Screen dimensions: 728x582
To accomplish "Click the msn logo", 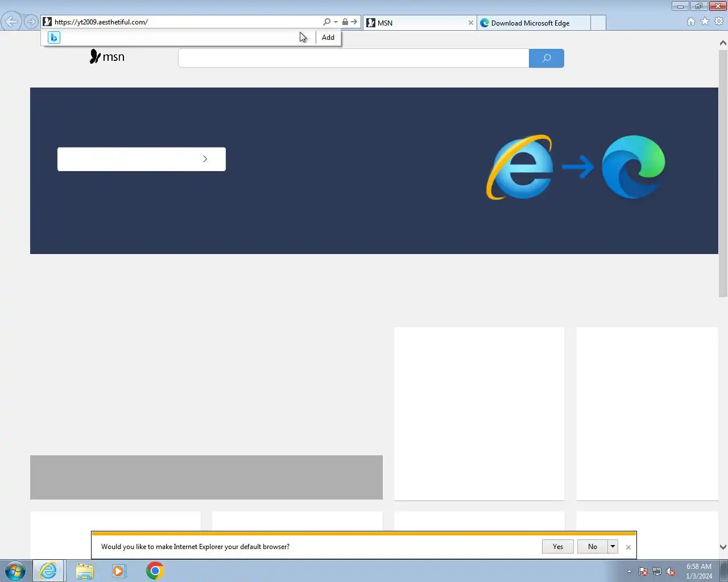I will pos(107,57).
